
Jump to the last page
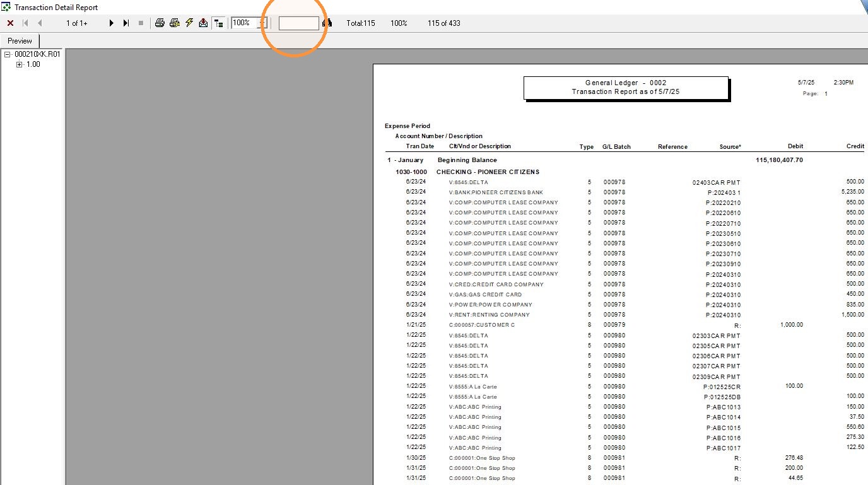click(126, 23)
